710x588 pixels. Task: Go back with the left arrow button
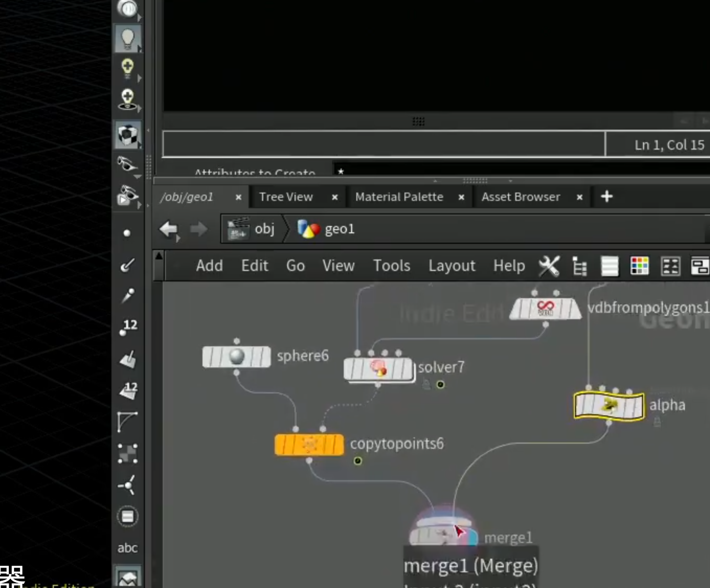[x=168, y=229]
